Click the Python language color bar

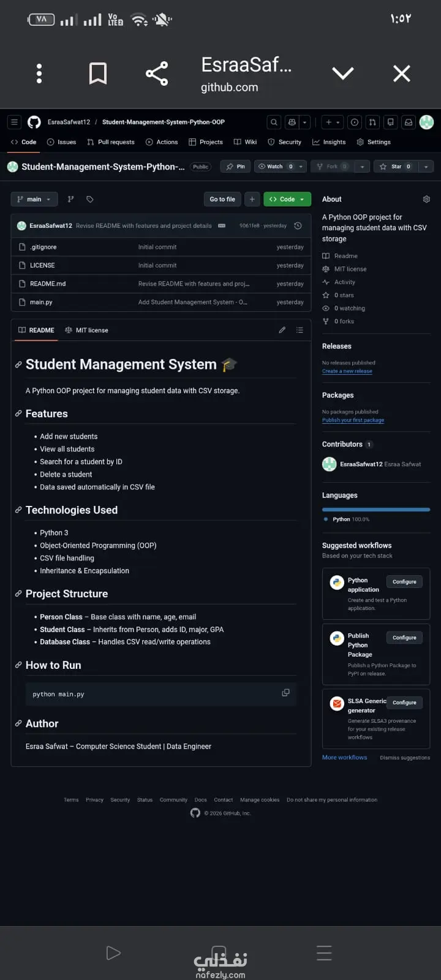coord(376,510)
